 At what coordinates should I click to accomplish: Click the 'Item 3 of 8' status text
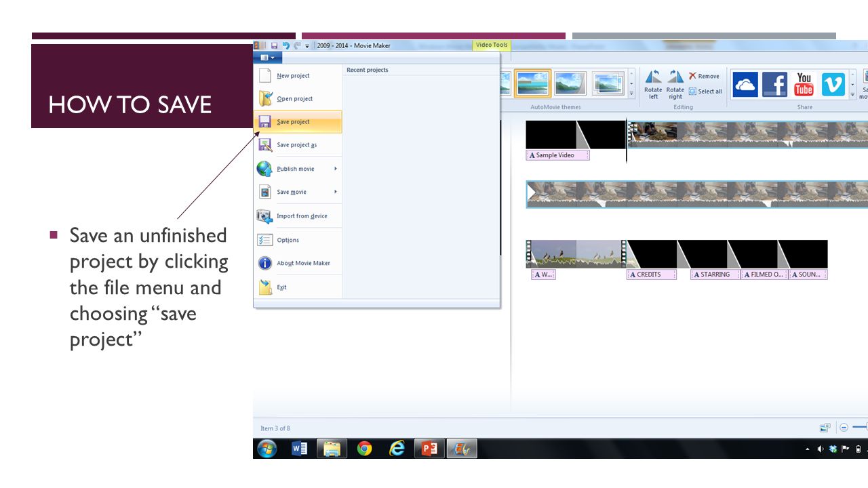tap(275, 428)
